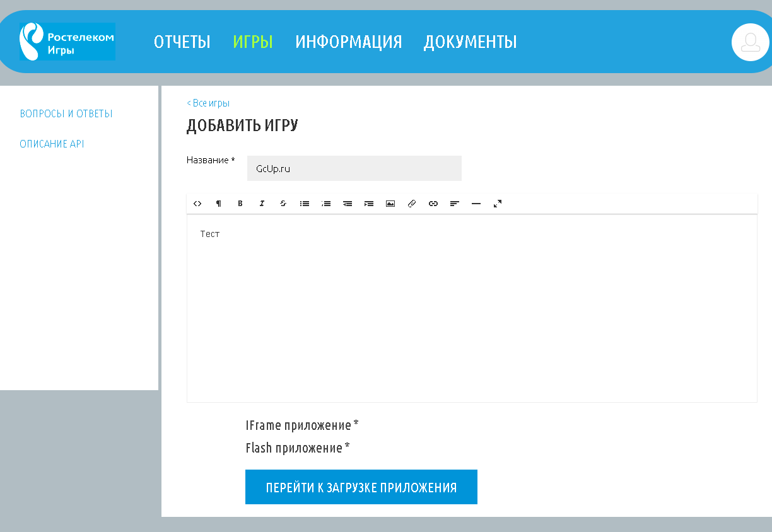Apply italic formatting to text
This screenshot has width=772, height=532.
coord(262,204)
